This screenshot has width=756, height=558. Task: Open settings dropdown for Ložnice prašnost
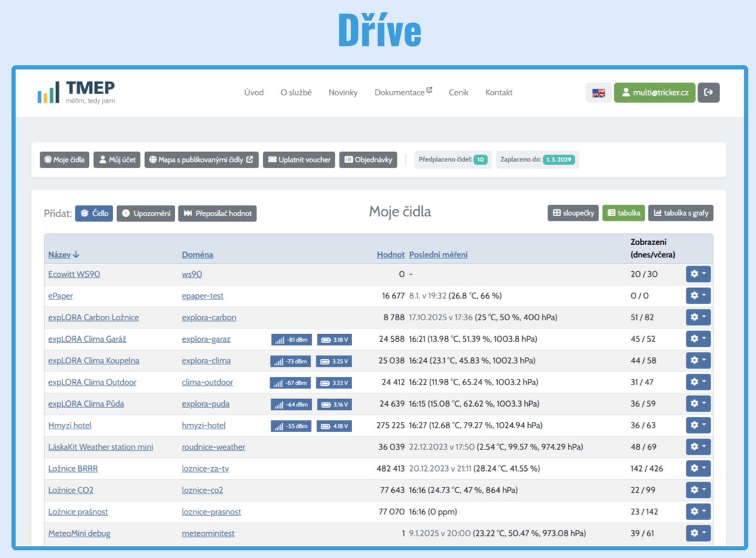[x=698, y=512]
